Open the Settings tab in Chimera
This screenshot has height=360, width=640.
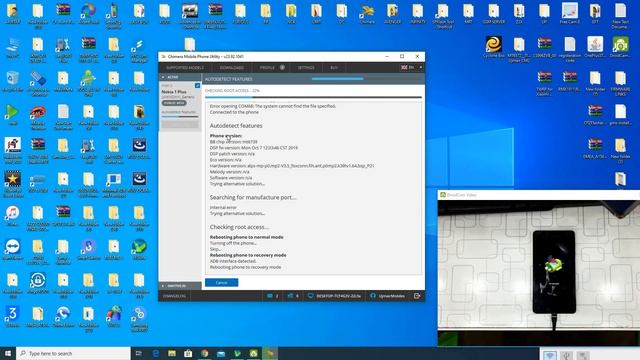tap(306, 68)
